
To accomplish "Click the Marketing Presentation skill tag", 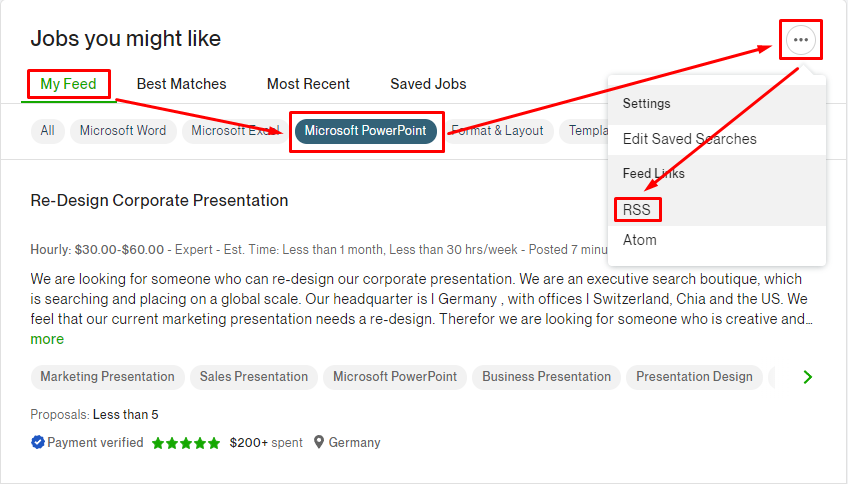I will [x=108, y=377].
